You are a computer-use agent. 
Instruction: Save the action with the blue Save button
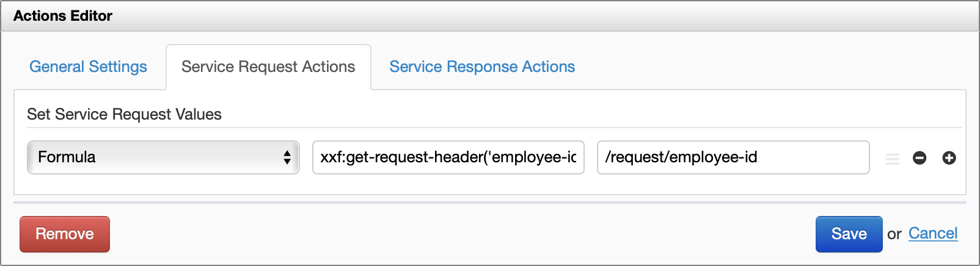click(x=849, y=234)
